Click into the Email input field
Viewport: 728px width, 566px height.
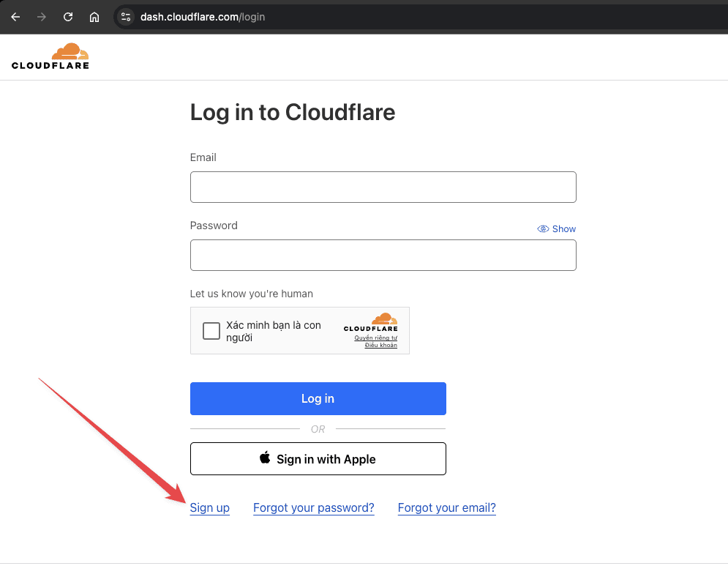(383, 187)
